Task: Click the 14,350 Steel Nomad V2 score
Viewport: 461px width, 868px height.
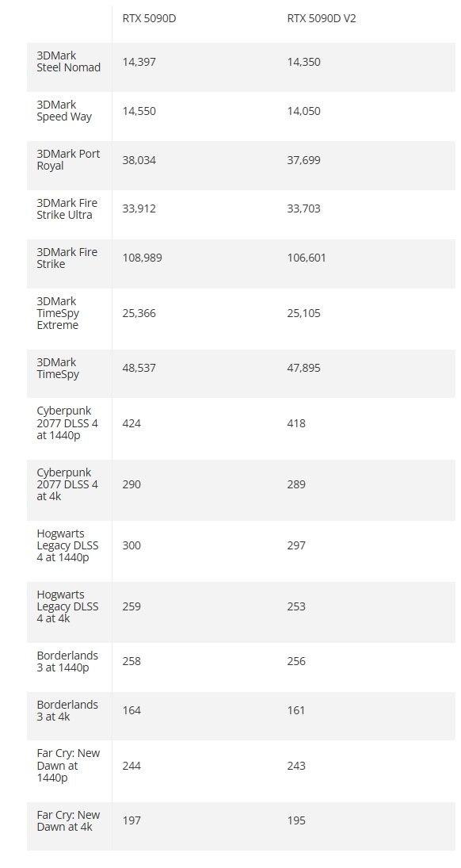Action: (x=303, y=62)
